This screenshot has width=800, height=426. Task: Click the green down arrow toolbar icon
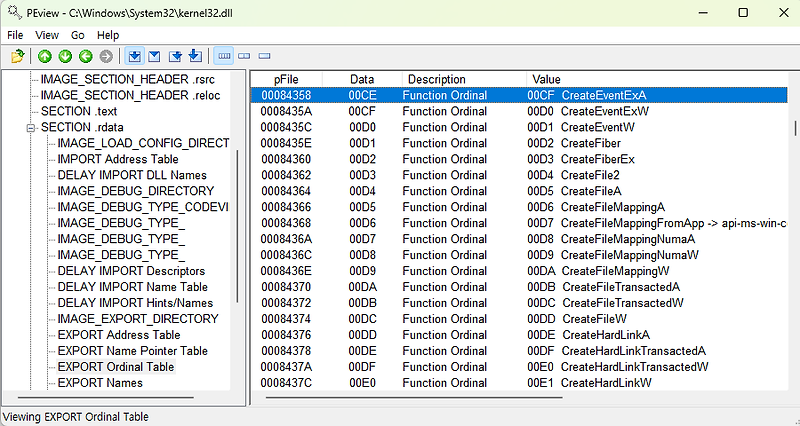tap(65, 56)
